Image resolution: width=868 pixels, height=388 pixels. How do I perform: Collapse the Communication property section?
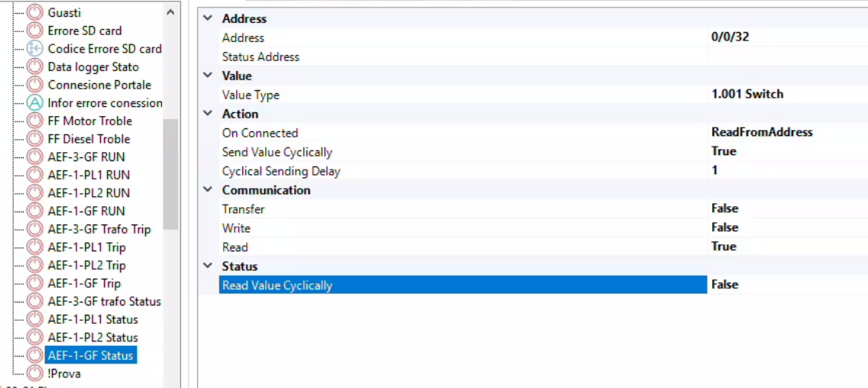(x=208, y=190)
